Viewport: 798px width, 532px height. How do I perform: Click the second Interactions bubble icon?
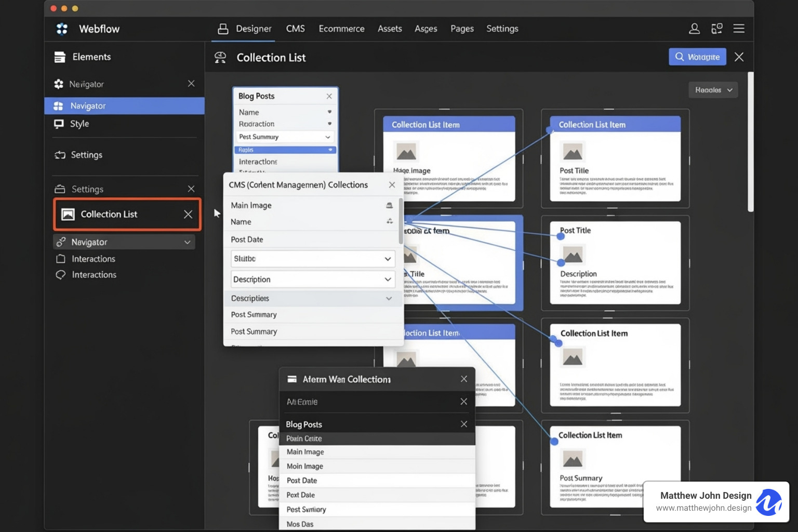point(60,274)
